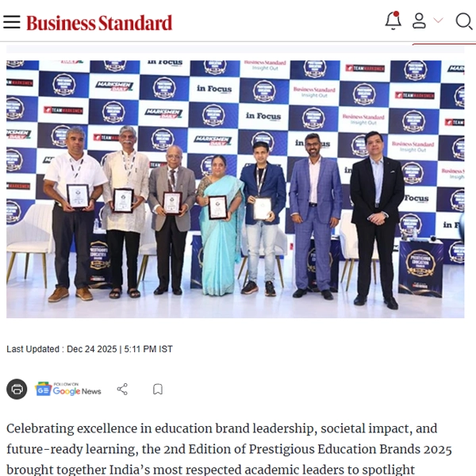
Task: Open the user account profile icon
Action: [x=419, y=21]
